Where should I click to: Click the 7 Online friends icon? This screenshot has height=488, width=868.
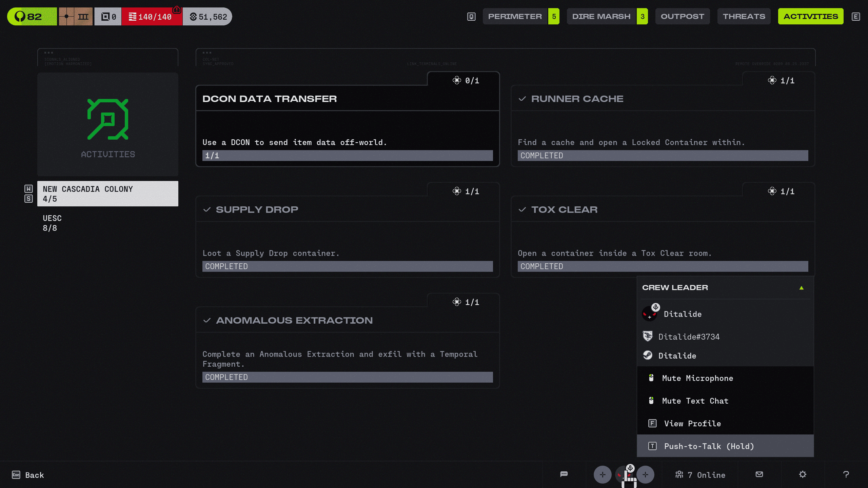[700, 475]
